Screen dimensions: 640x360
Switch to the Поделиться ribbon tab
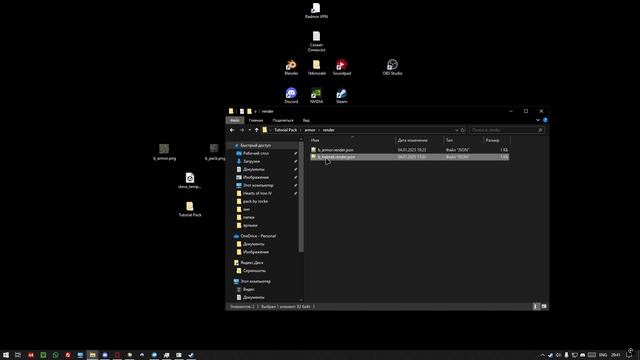coord(283,120)
